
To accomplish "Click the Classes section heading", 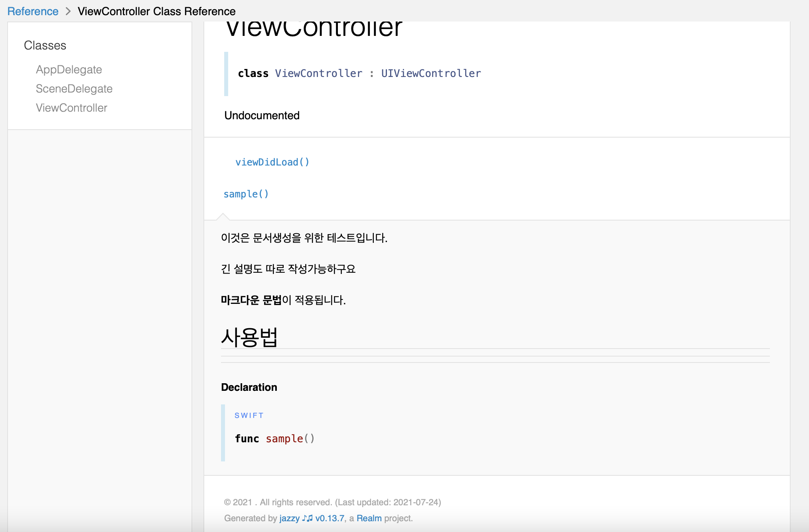I will (45, 45).
